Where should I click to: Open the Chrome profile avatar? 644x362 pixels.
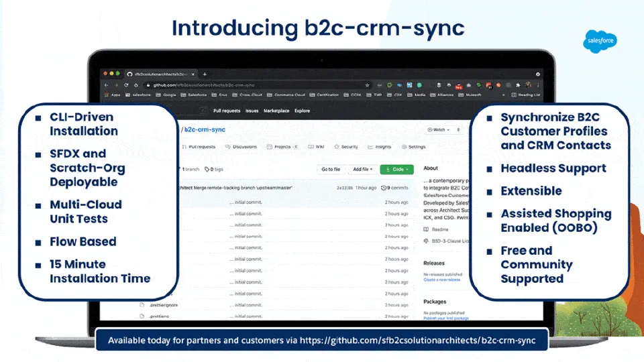click(x=528, y=85)
